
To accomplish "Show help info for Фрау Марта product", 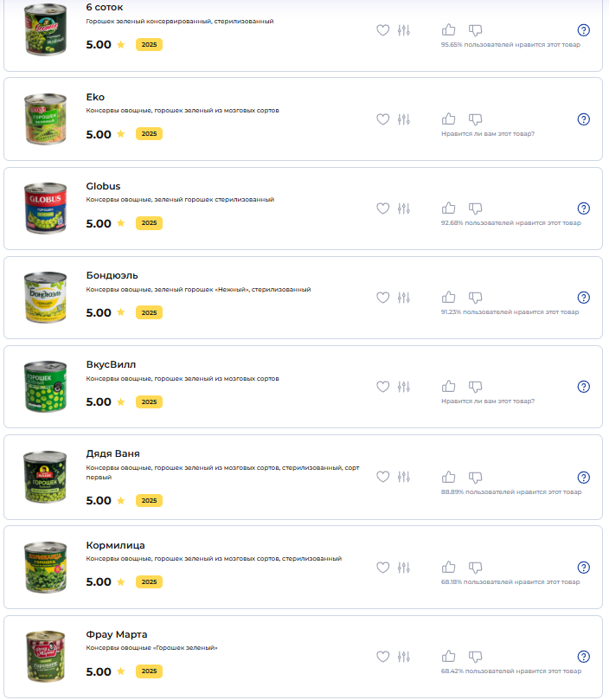I will click(x=584, y=656).
